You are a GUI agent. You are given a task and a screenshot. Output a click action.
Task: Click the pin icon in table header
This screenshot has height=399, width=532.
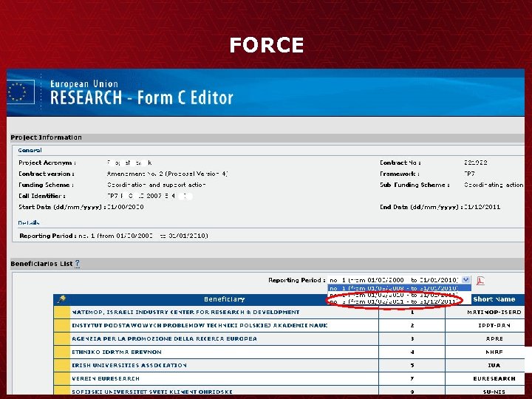tap(62, 299)
